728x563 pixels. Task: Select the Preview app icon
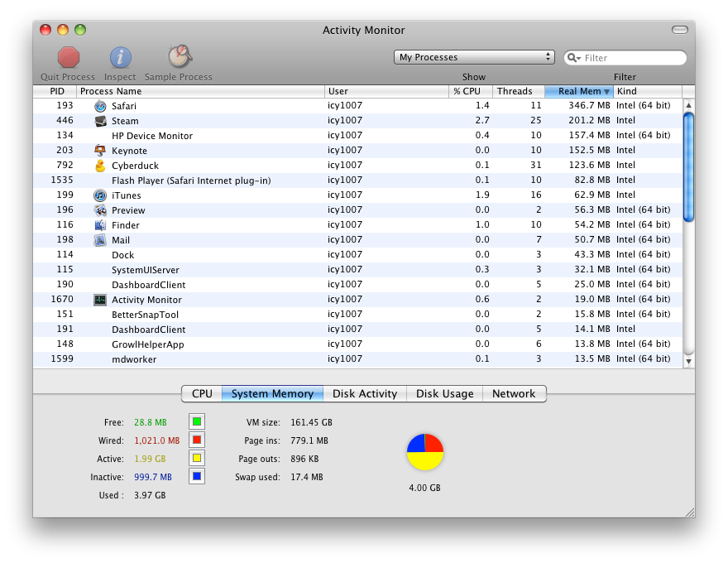(x=100, y=210)
